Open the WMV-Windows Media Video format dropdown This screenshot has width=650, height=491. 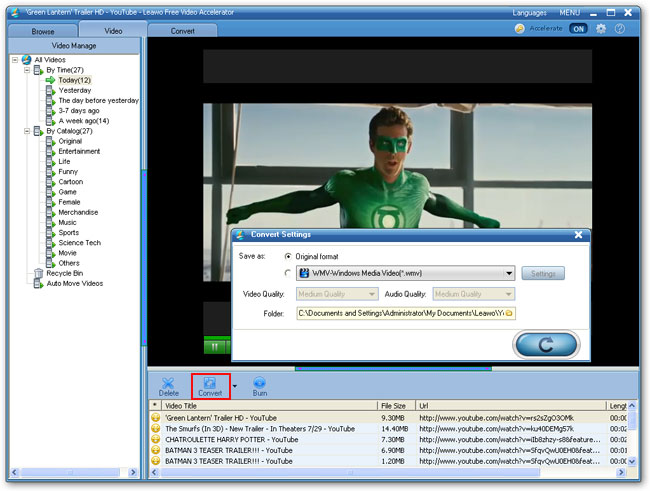(x=509, y=273)
